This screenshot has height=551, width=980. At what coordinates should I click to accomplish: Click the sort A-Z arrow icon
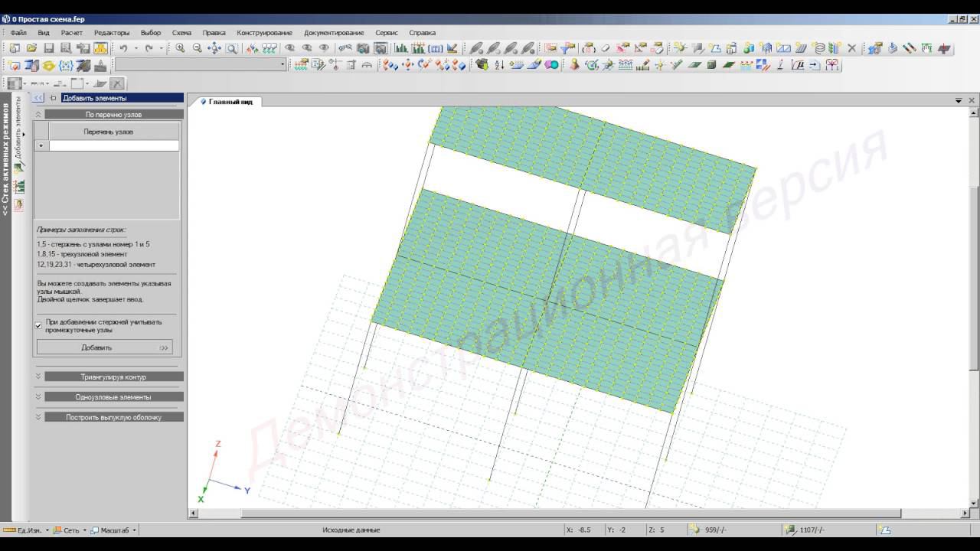pyautogui.click(x=499, y=65)
